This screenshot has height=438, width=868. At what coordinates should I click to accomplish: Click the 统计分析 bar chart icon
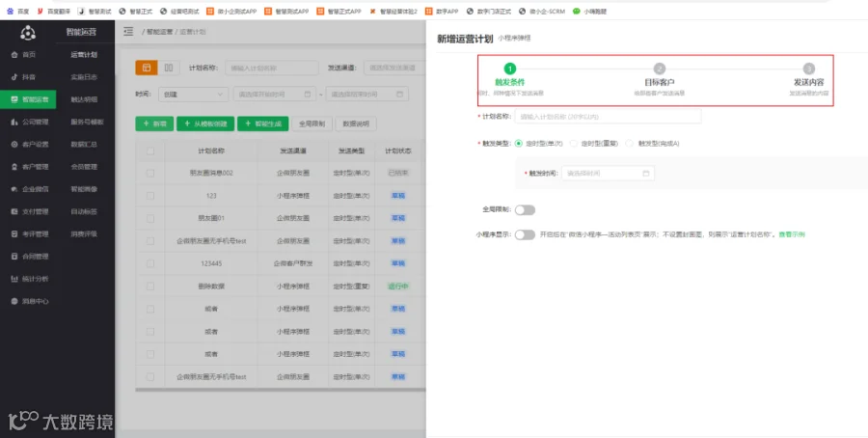coord(14,279)
